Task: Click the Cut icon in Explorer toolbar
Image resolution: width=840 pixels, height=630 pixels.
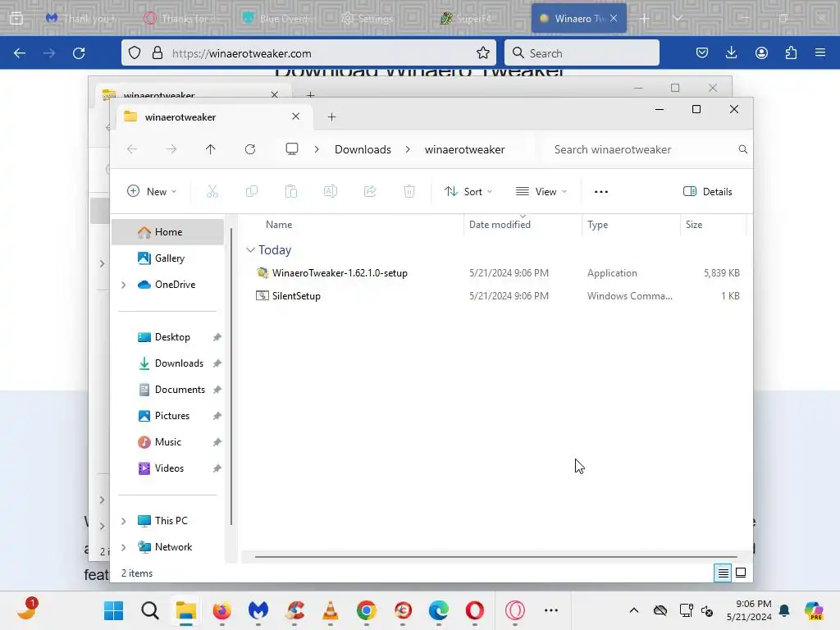Action: coord(212,192)
